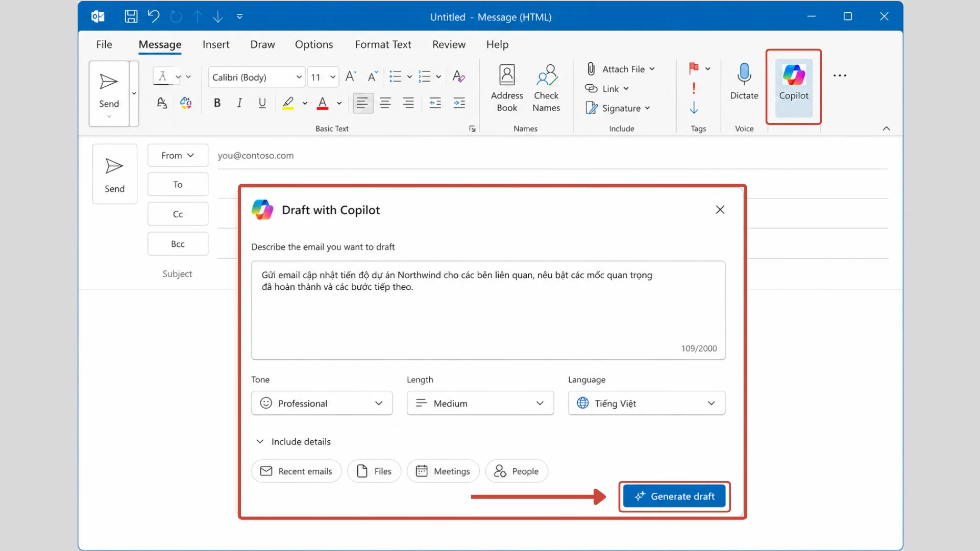Toggle bold formatting
Viewport: 980px width, 551px height.
pos(217,103)
